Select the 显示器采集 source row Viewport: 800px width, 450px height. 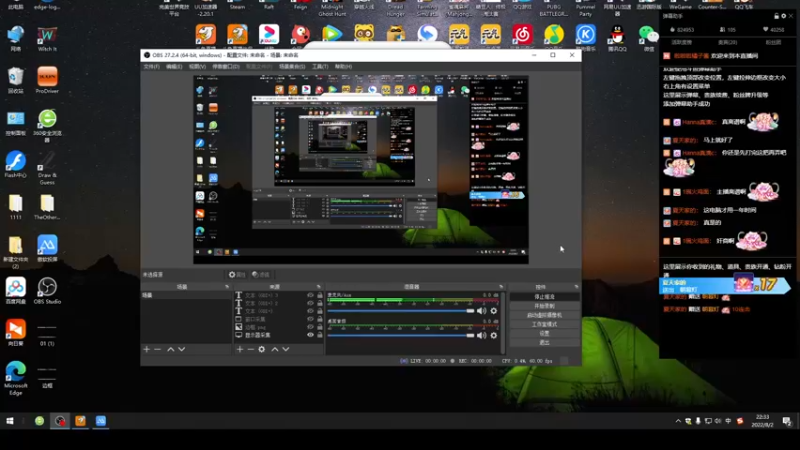click(x=279, y=335)
